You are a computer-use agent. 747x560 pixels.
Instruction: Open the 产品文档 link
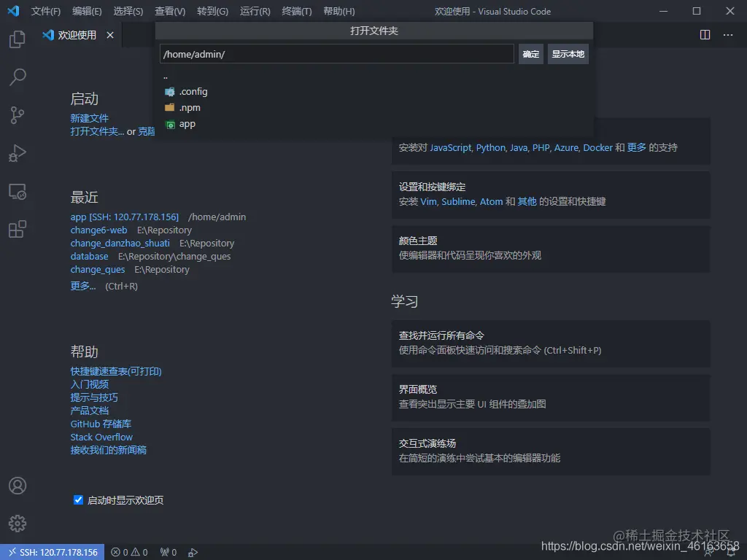click(90, 411)
